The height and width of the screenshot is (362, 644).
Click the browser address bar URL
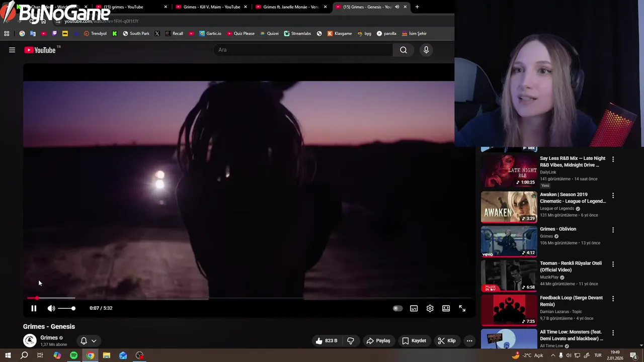point(101,21)
